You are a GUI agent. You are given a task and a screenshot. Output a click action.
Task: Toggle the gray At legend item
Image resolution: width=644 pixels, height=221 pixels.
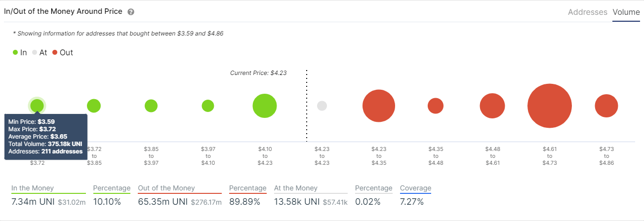(x=40, y=52)
